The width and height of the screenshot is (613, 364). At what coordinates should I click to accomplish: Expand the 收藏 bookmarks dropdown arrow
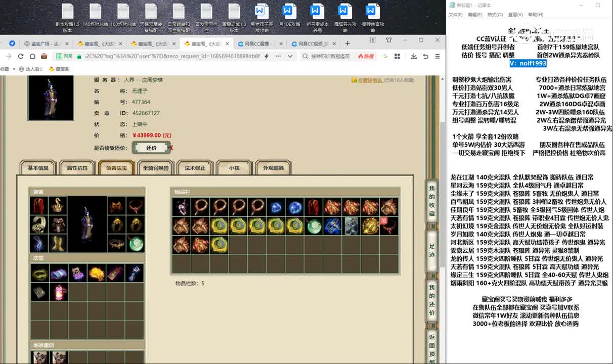click(x=14, y=69)
